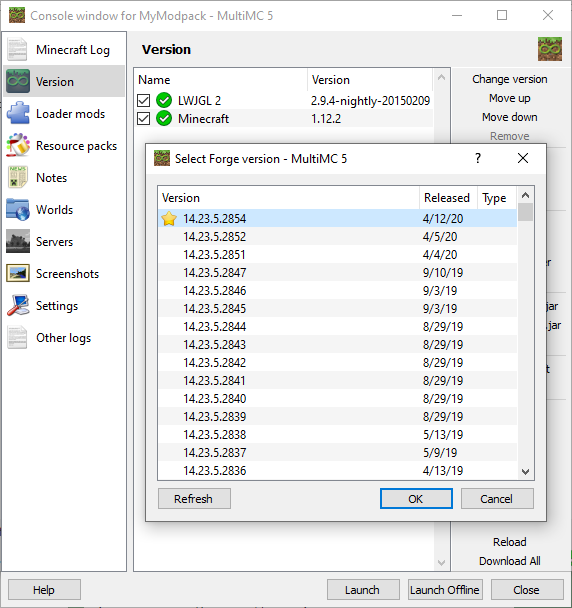
Task: Open the Notes newspaper icon
Action: (17, 177)
